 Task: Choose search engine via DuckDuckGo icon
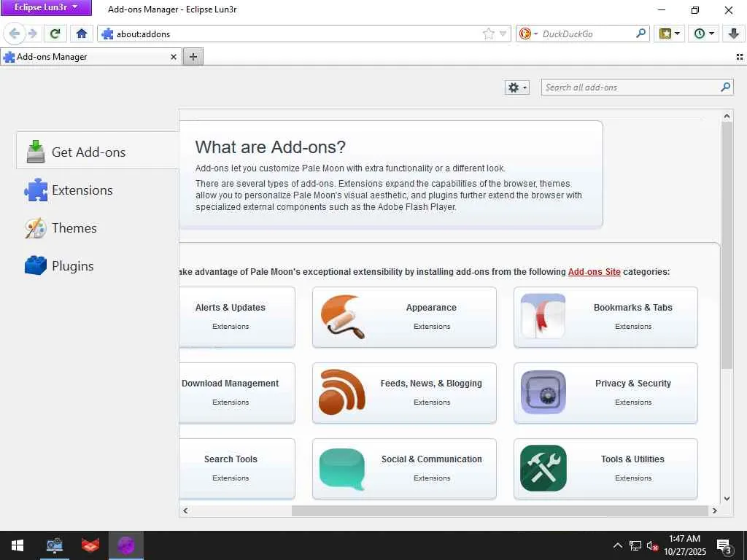(x=528, y=34)
